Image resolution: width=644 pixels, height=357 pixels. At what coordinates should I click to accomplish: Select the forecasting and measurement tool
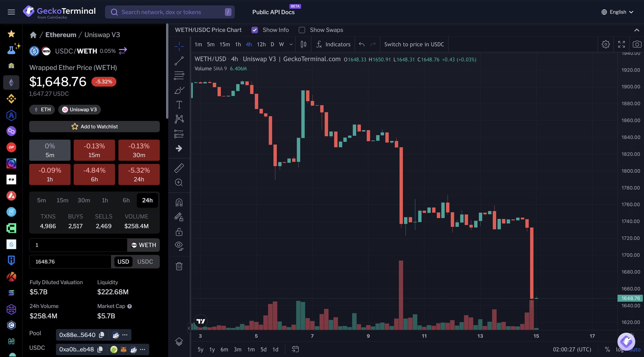click(179, 134)
